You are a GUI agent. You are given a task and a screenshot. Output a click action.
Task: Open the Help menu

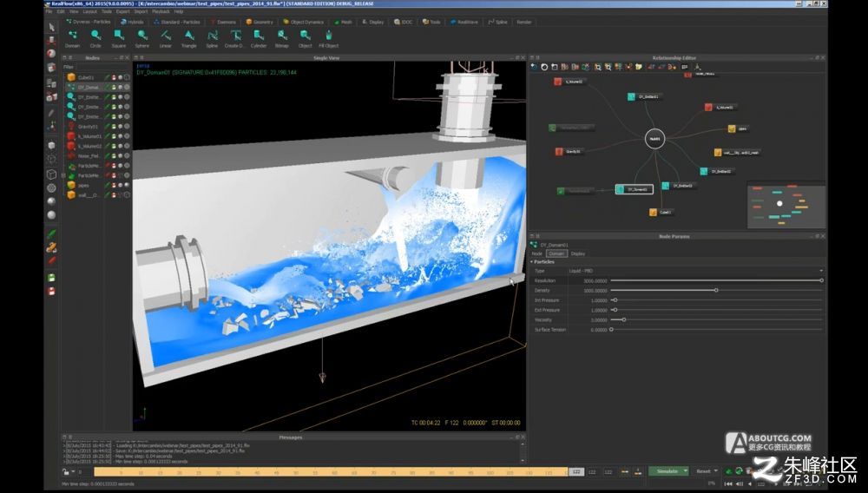(x=179, y=11)
